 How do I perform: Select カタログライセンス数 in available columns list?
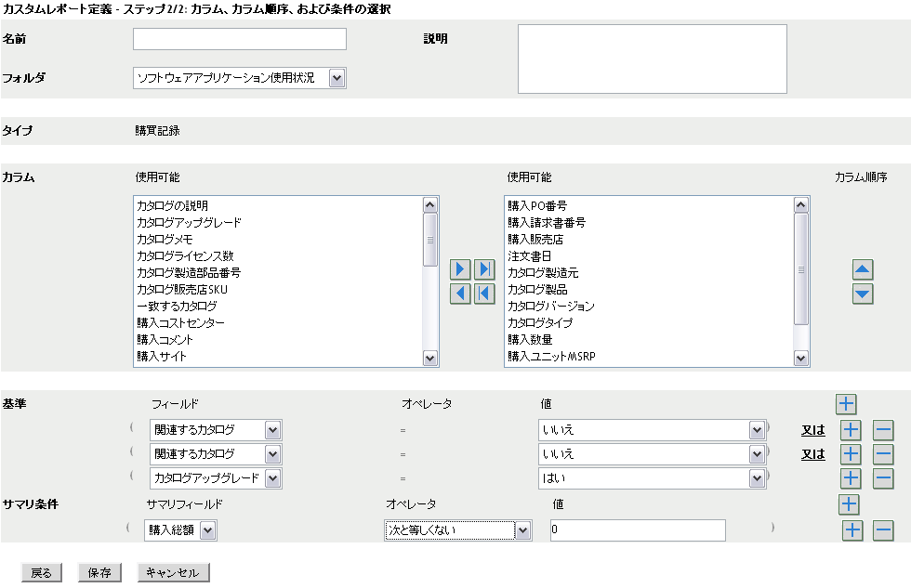pyautogui.click(x=185, y=255)
